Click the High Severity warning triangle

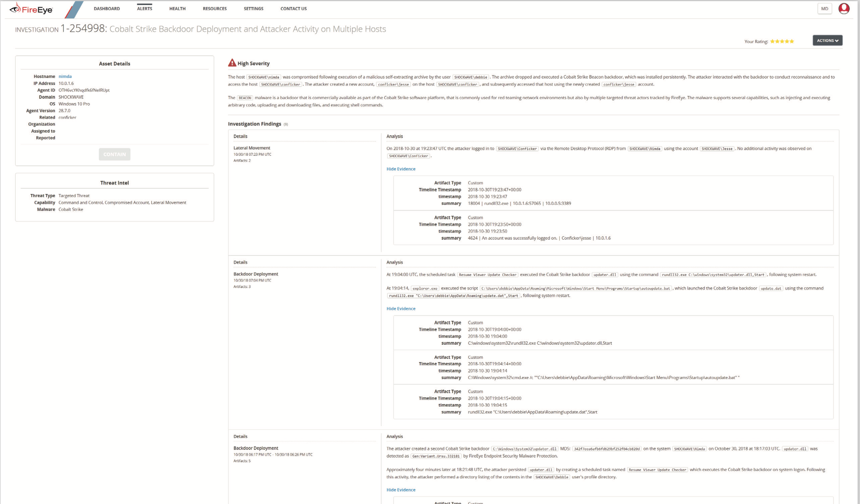pyautogui.click(x=232, y=63)
